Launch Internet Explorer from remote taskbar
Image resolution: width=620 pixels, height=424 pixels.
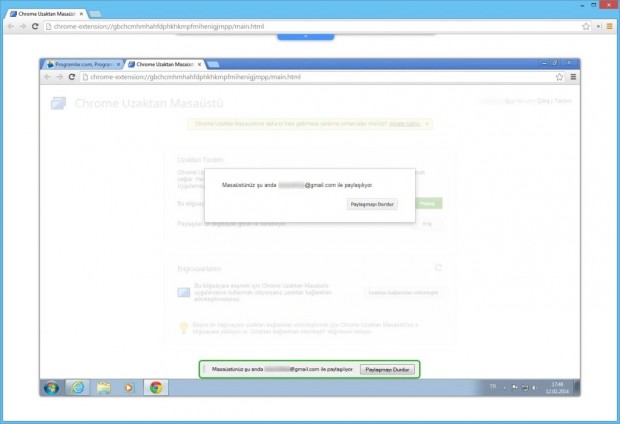[x=78, y=388]
